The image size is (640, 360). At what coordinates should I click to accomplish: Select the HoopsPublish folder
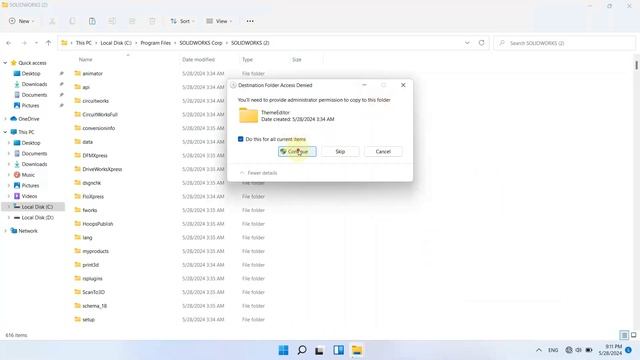(98, 224)
